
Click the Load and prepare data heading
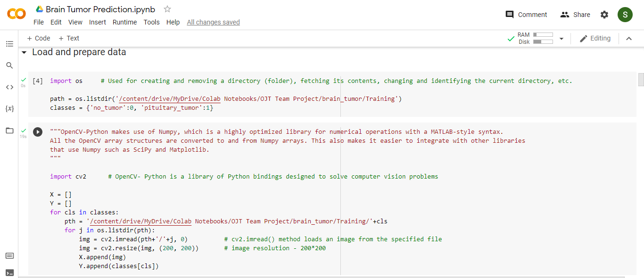[x=79, y=52]
